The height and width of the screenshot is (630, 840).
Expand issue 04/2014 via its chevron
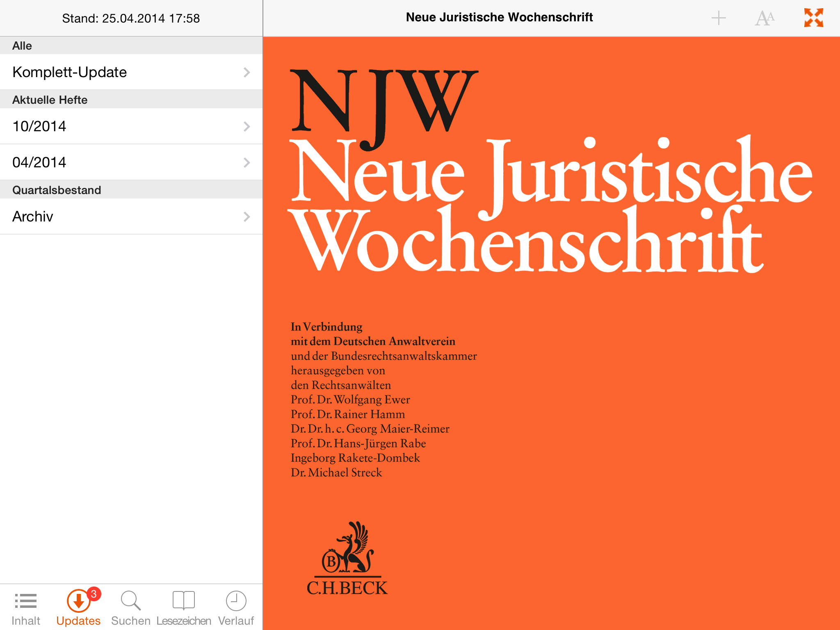pos(247,162)
